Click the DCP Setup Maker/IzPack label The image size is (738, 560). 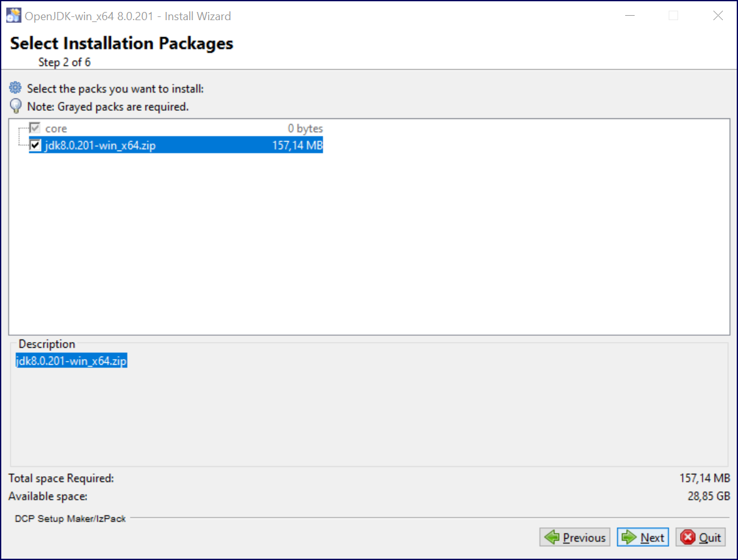[70, 518]
